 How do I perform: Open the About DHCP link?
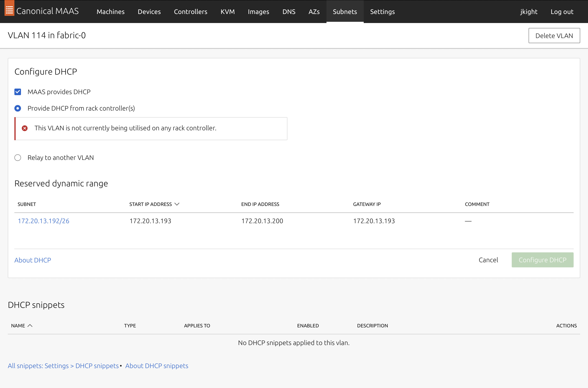pyautogui.click(x=33, y=260)
